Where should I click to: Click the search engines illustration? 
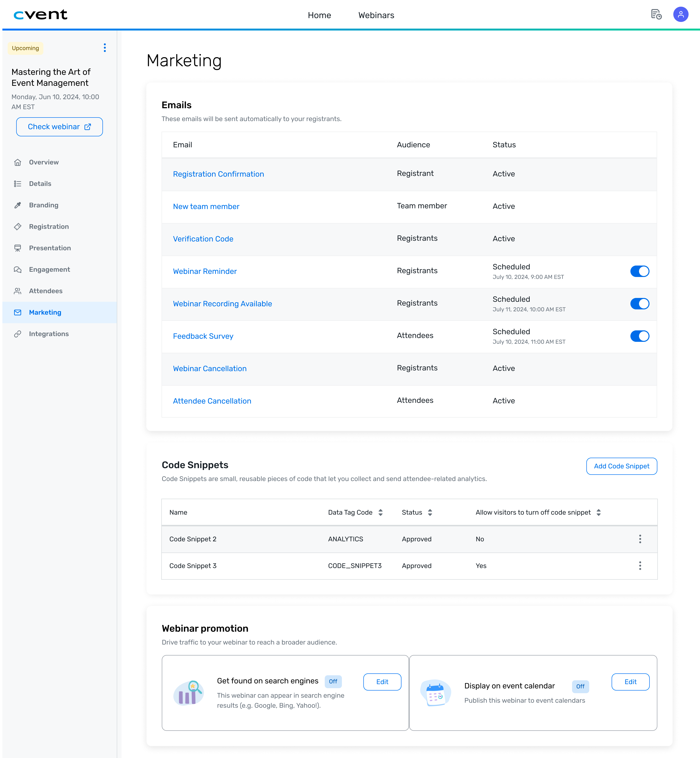(188, 693)
